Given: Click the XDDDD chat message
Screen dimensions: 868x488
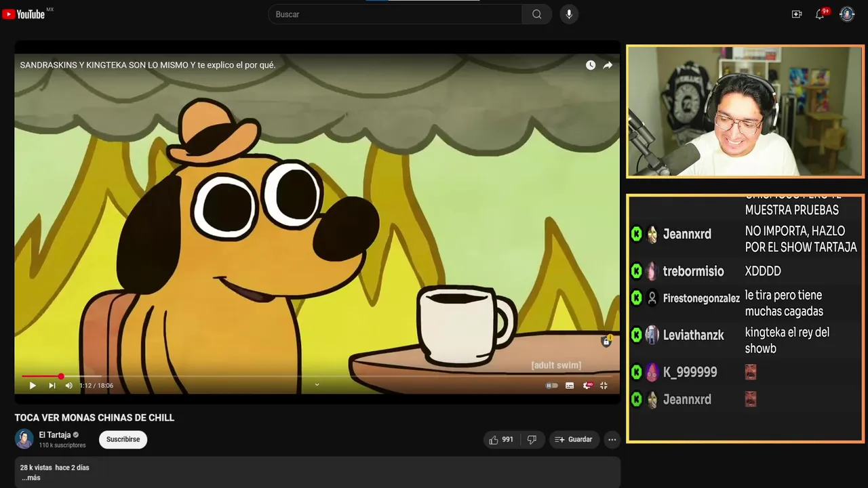Looking at the screenshot, I should click(763, 271).
